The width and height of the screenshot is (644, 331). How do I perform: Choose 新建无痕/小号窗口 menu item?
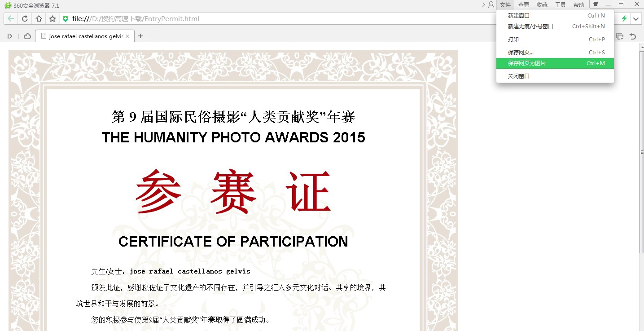pyautogui.click(x=555, y=26)
